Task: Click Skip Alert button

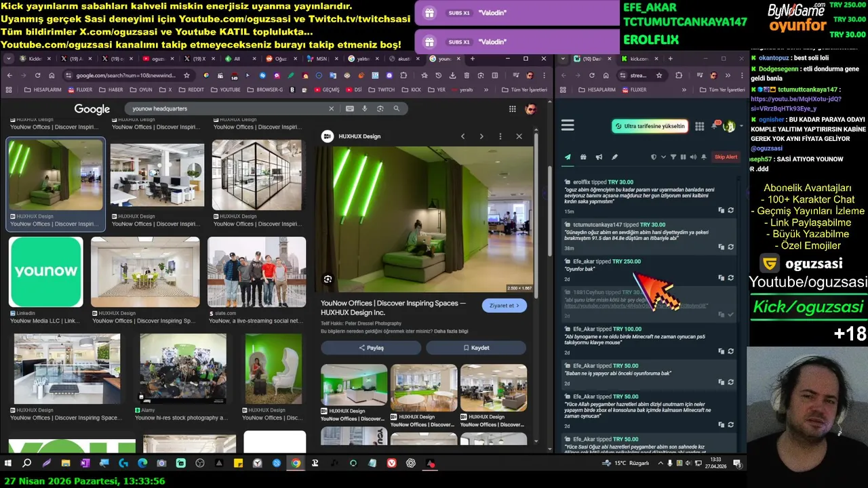Action: tap(726, 157)
